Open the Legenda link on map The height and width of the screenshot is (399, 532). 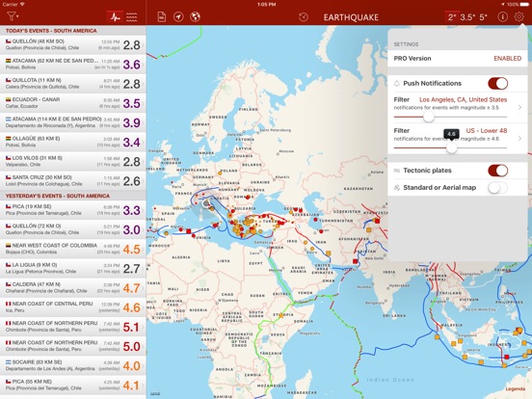[x=515, y=388]
